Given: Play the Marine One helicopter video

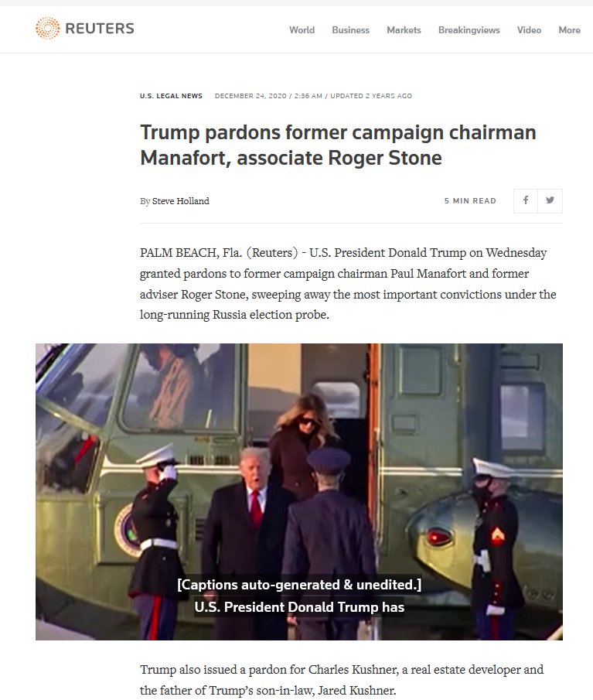Looking at the screenshot, I should (x=299, y=491).
